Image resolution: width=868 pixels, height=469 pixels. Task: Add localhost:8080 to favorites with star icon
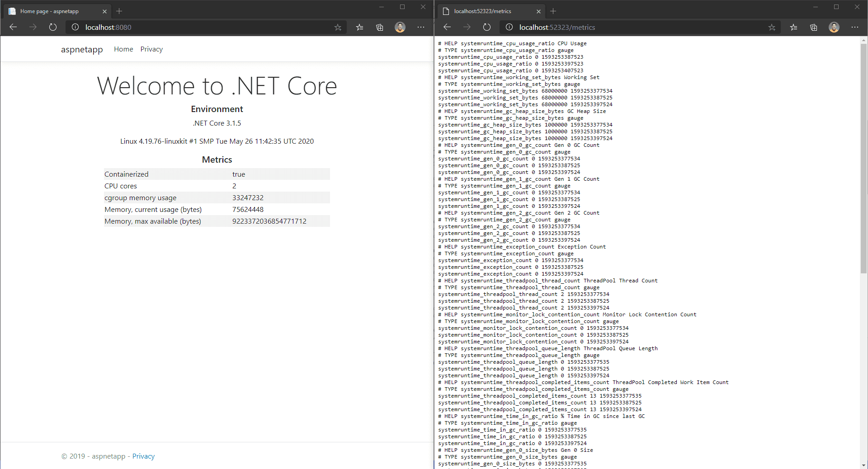pos(338,27)
